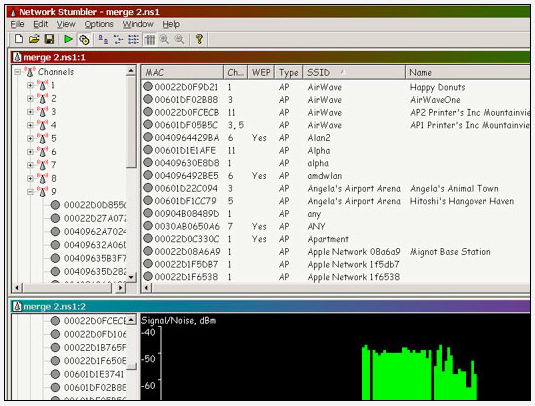Click lower pane tree scroll up arrow
This screenshot has width=535, height=406.
coord(131,320)
